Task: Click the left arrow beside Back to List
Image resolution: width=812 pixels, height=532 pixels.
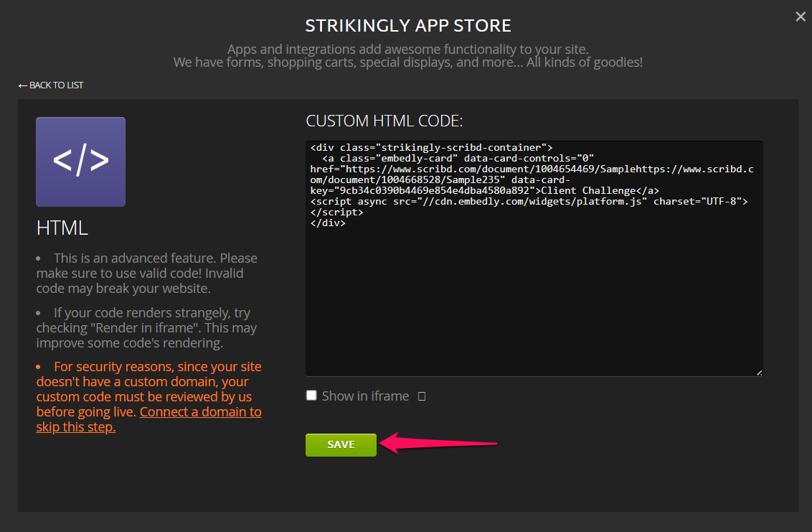Action: click(22, 85)
